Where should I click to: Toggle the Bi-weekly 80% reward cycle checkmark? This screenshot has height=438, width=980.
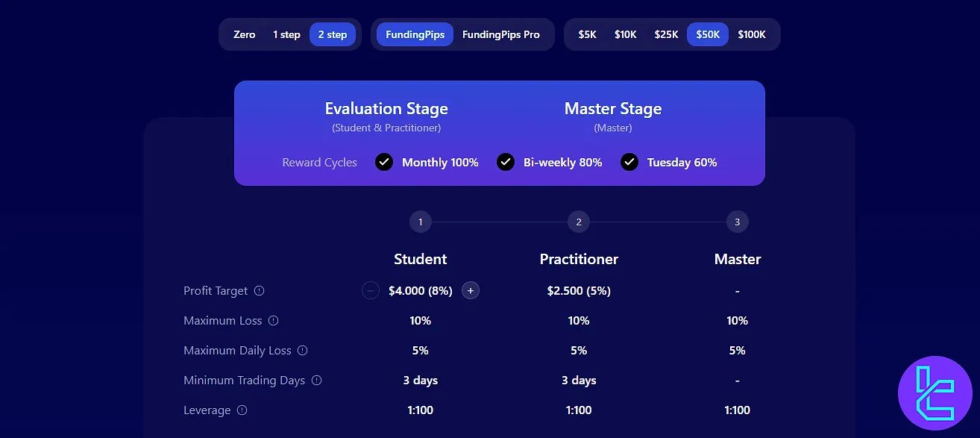pyautogui.click(x=506, y=162)
